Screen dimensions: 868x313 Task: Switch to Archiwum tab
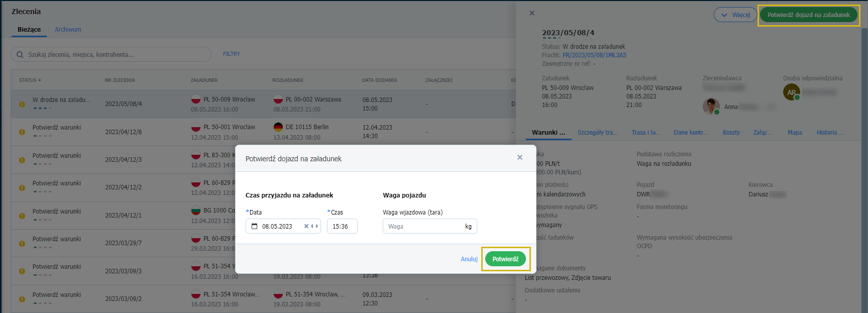coord(68,30)
